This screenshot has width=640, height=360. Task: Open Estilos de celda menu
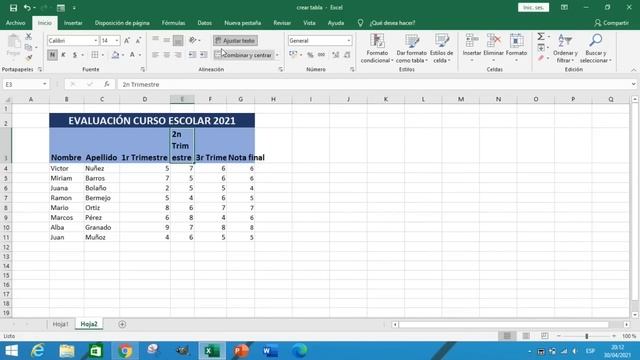coord(441,48)
